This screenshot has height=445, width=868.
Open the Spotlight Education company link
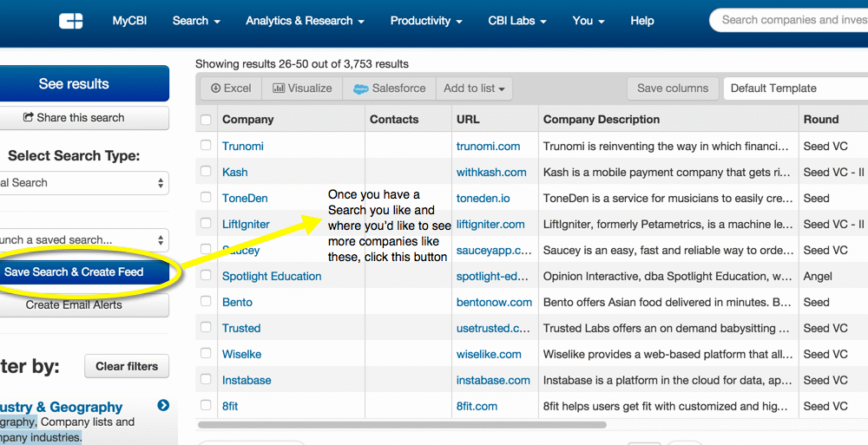[271, 276]
